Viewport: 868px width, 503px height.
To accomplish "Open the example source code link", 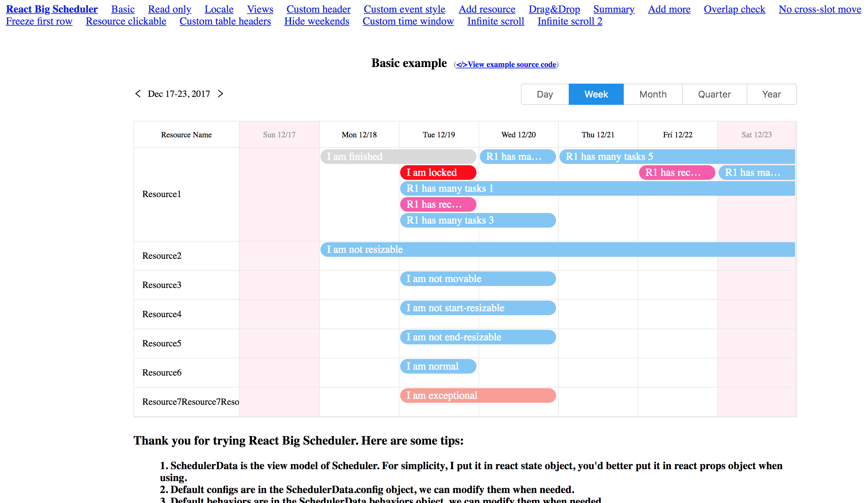I will point(506,64).
